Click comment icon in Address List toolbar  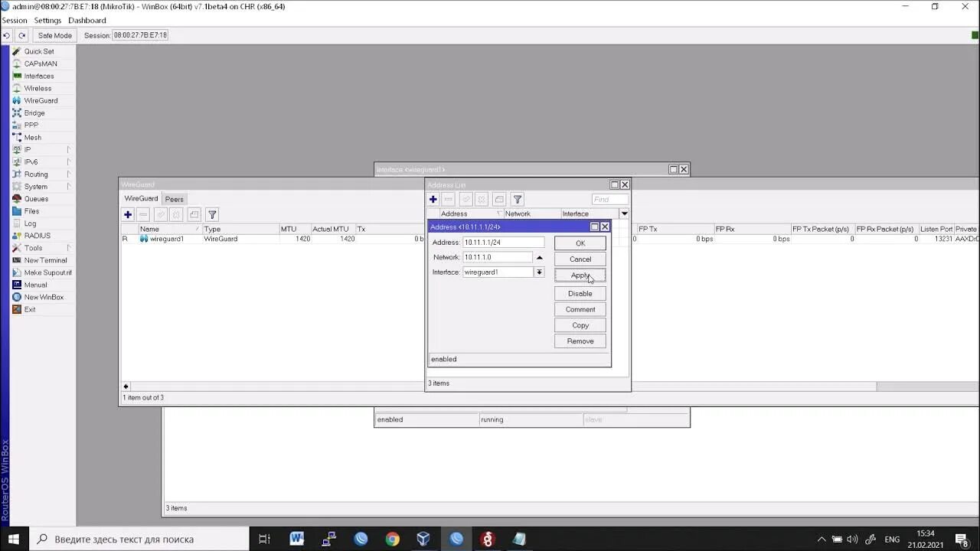499,199
